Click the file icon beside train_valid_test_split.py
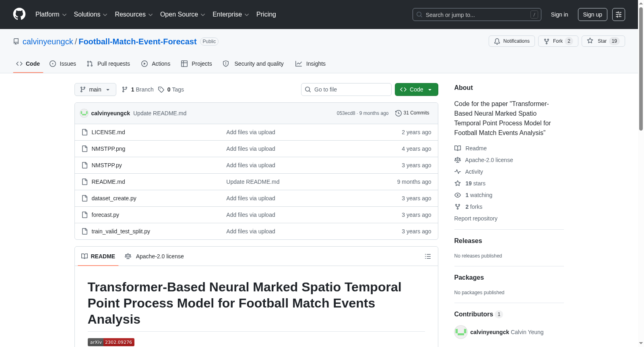 (85, 231)
